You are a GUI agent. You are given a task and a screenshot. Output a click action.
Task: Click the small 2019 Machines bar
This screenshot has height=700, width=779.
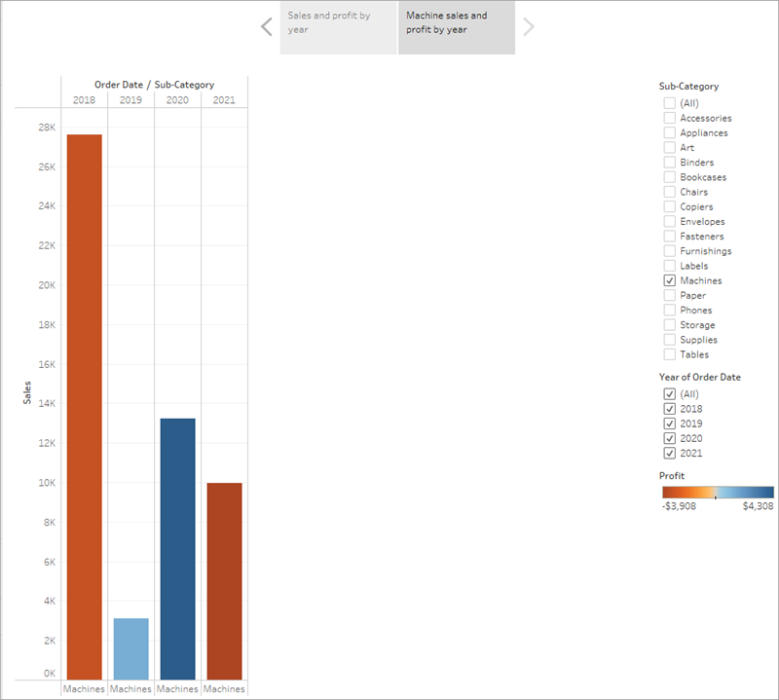(130, 648)
